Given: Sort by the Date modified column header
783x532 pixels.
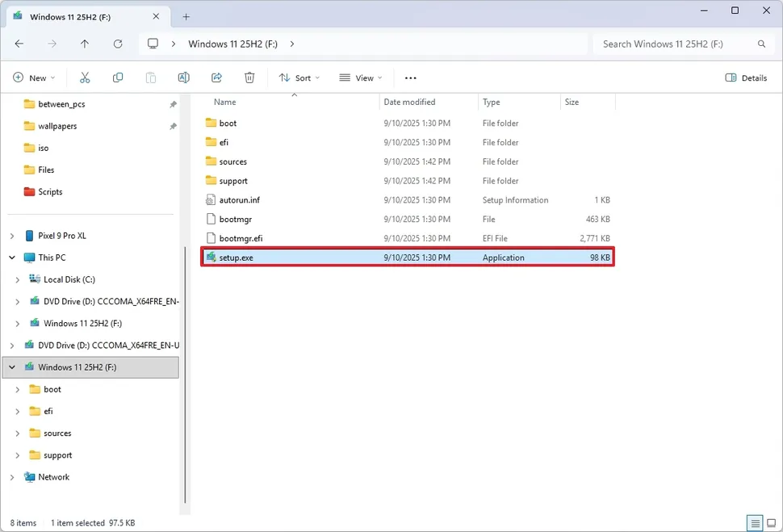Looking at the screenshot, I should [409, 103].
